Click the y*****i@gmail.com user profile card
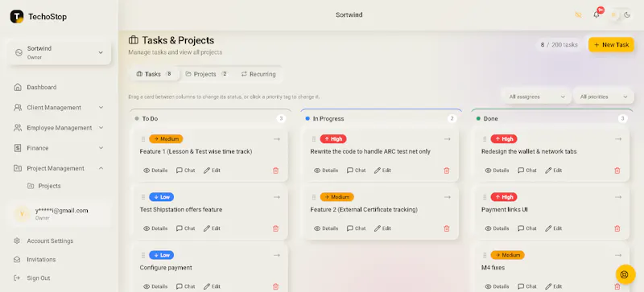644x292 pixels. [60, 214]
